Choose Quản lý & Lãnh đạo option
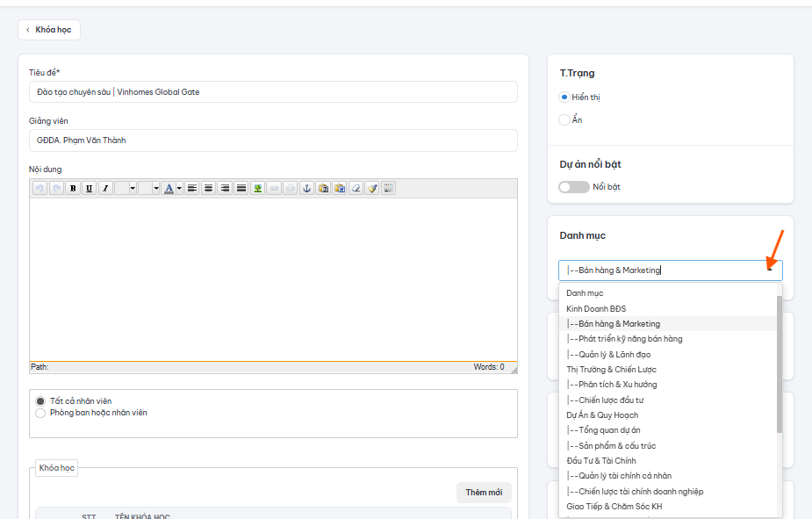The width and height of the screenshot is (812, 519). coord(668,354)
